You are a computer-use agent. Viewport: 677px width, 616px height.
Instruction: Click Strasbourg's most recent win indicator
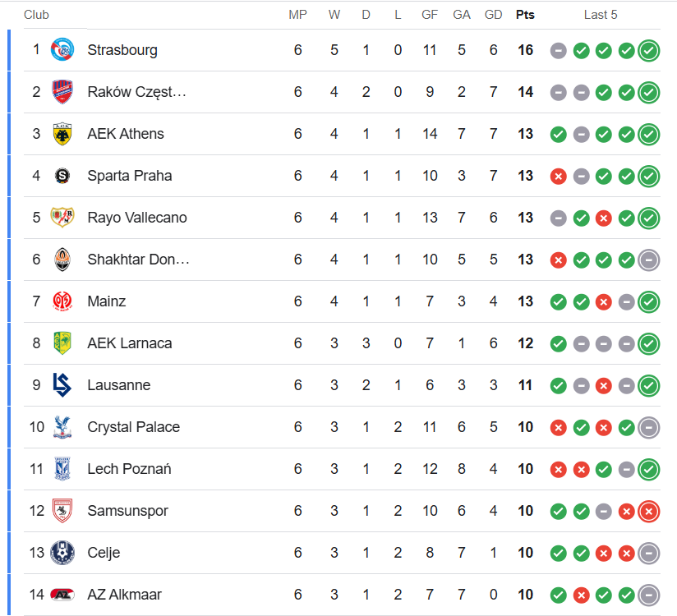coord(648,51)
